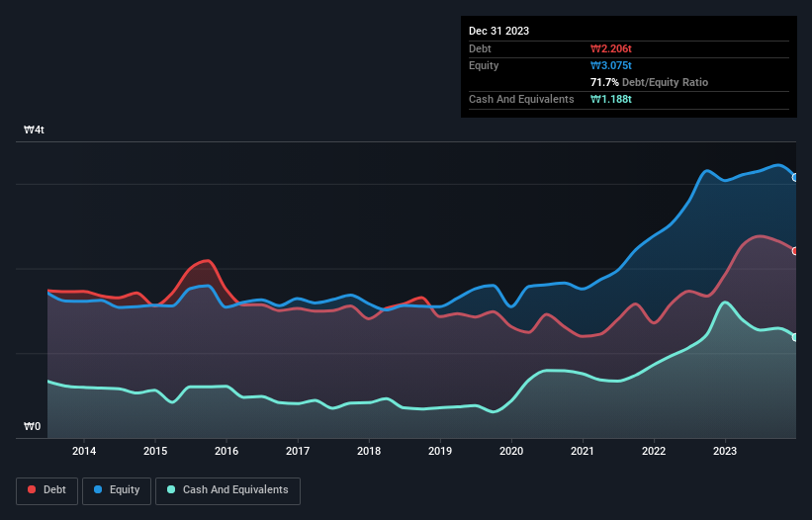Click Cash And Equivalents label in tooltip

click(x=521, y=99)
